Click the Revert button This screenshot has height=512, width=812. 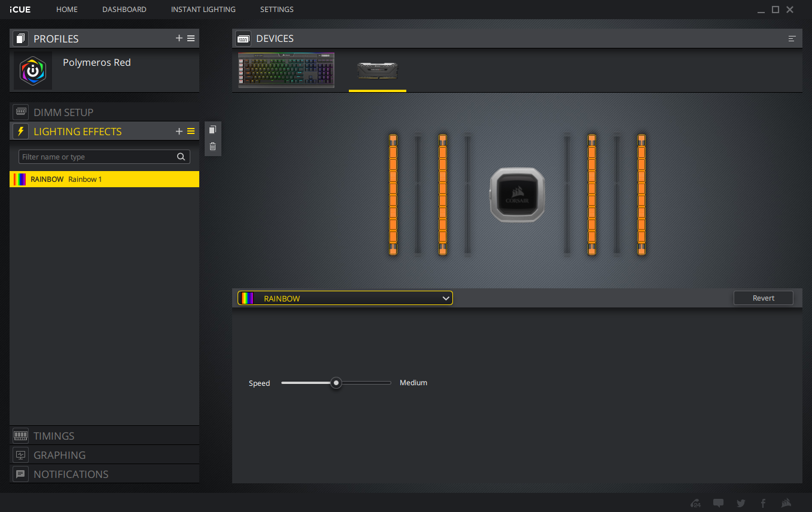point(764,298)
